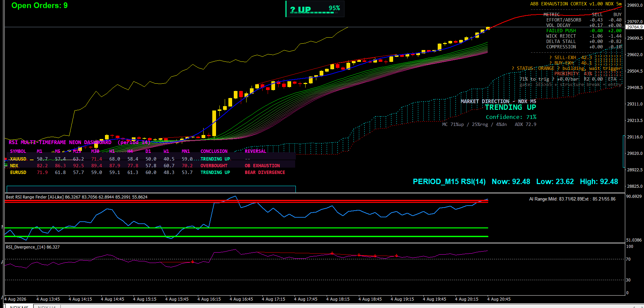
Task: Click the AI Range Mild/Ext readout
Action: (x=572, y=199)
